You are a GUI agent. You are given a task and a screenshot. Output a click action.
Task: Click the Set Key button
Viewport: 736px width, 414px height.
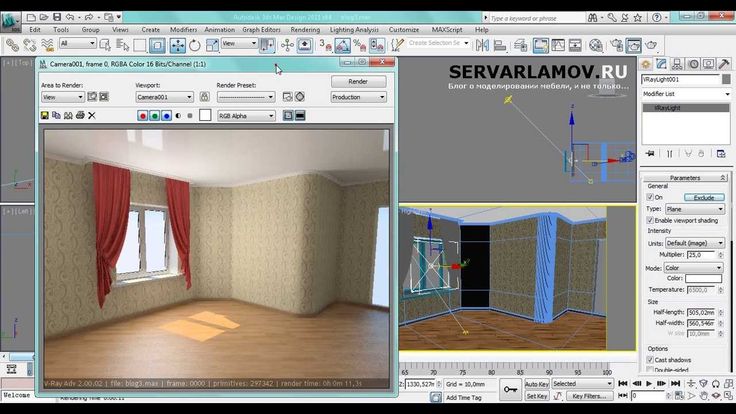point(537,396)
